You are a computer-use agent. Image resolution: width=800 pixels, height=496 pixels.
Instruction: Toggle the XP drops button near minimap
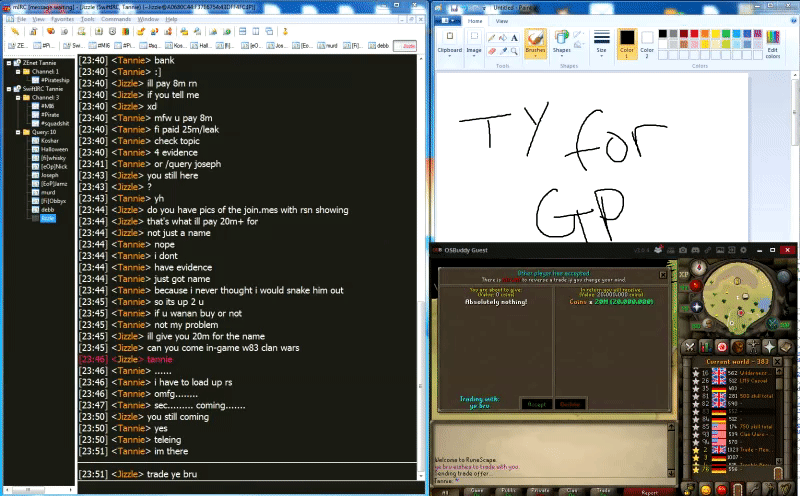tap(684, 275)
